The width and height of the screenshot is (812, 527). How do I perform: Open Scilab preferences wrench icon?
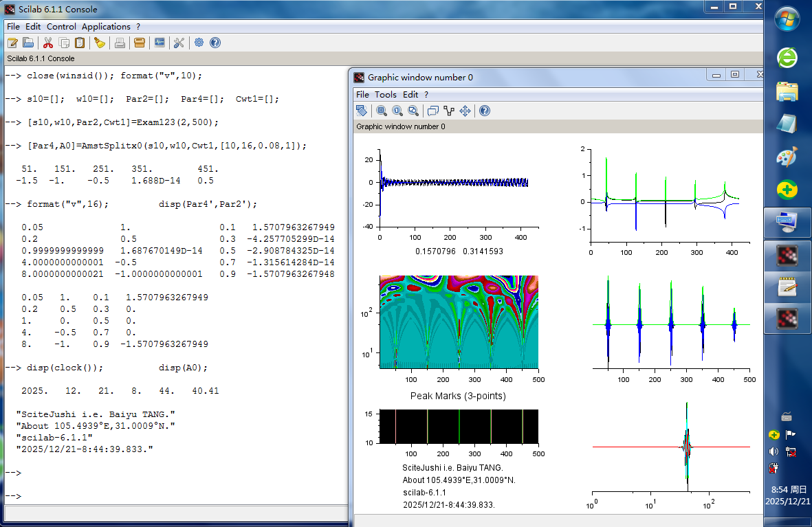coord(179,43)
